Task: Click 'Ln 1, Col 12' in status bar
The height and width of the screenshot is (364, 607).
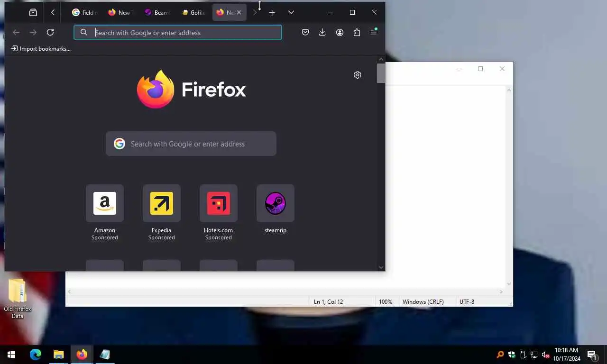Action: [x=328, y=301]
